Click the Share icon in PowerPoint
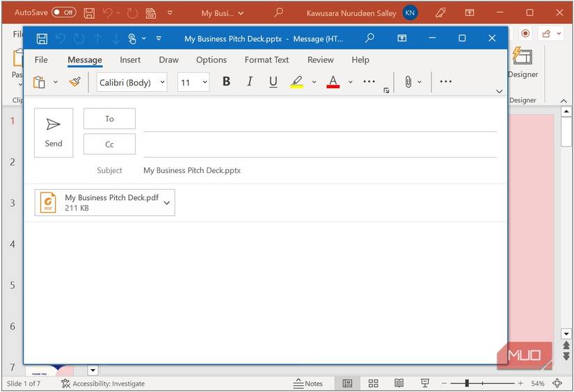 [x=546, y=33]
